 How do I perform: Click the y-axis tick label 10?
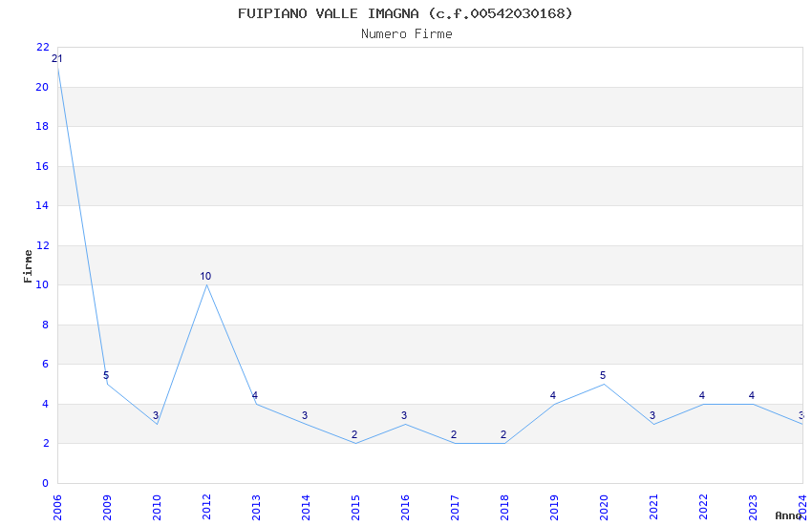pos(42,285)
